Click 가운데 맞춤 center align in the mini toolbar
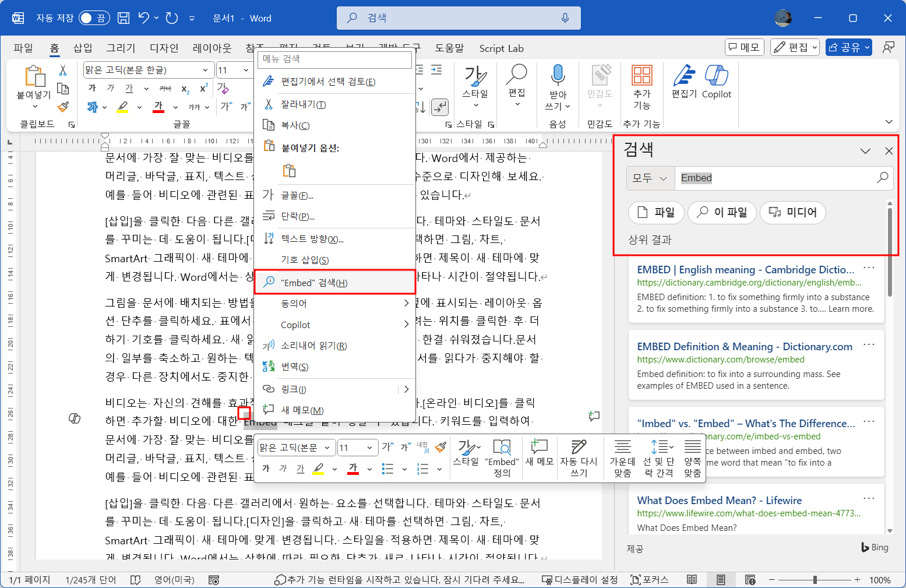The height and width of the screenshot is (588, 906). pos(622,458)
